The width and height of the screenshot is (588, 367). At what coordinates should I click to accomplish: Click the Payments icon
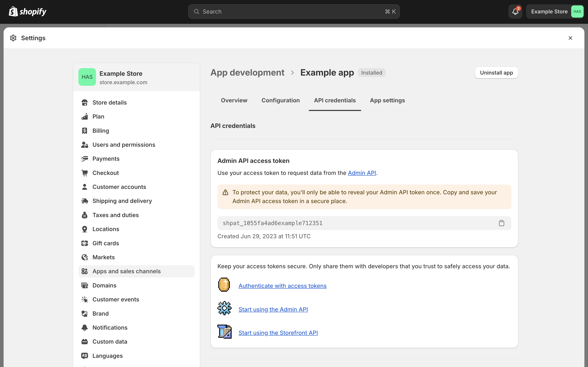[x=85, y=159]
